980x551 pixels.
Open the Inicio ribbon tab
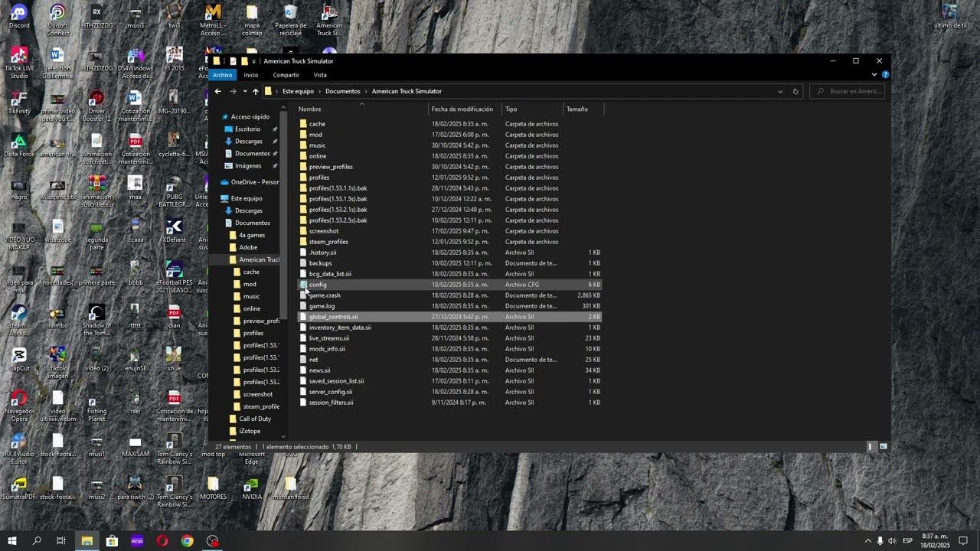pyautogui.click(x=251, y=75)
